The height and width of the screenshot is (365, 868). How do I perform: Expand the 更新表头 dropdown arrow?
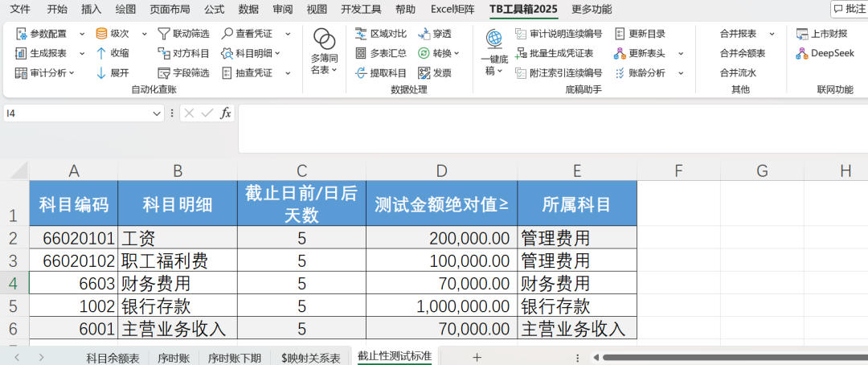tap(681, 53)
